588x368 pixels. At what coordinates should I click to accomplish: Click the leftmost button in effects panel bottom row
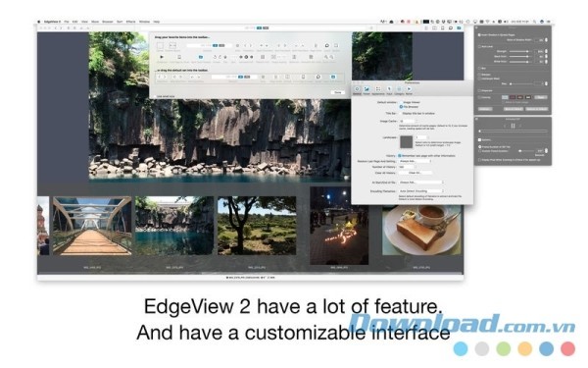click(x=485, y=109)
